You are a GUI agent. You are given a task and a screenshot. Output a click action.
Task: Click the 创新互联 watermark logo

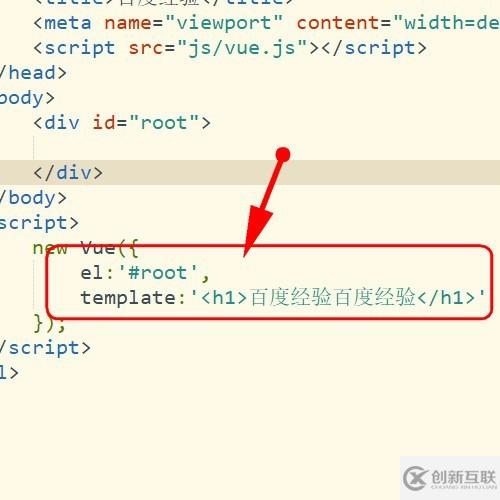449,478
